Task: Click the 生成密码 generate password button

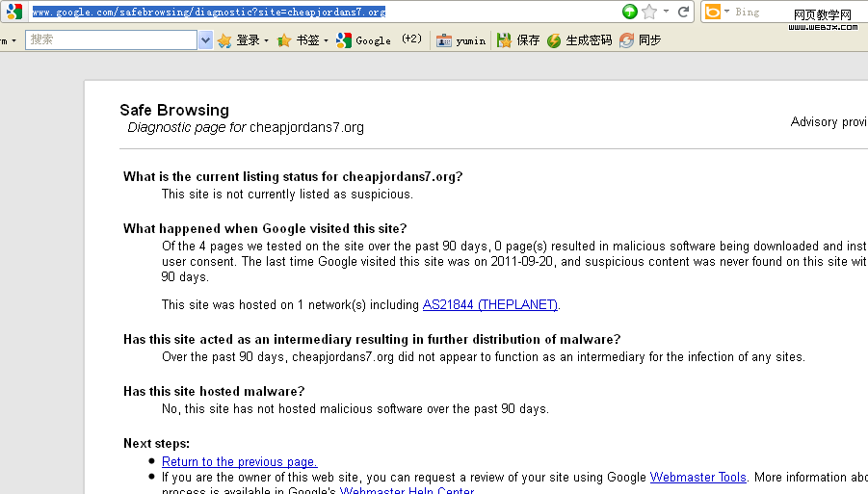Action: pos(579,40)
